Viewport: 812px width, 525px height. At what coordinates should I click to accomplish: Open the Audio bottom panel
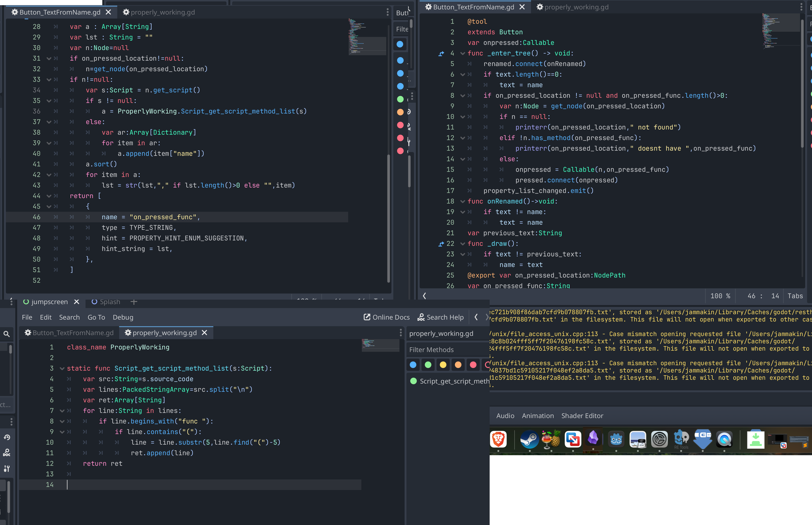pyautogui.click(x=505, y=415)
